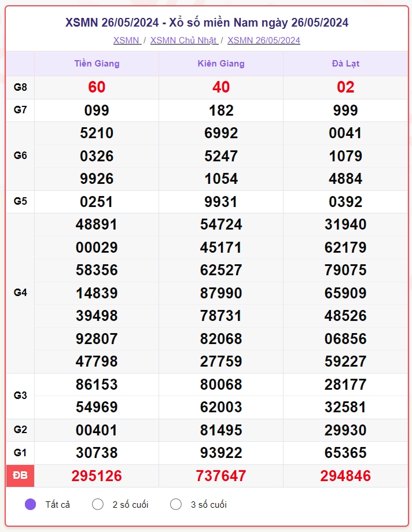The image size is (412, 532).
Task: Click the G8 row label
Action: click(20, 87)
